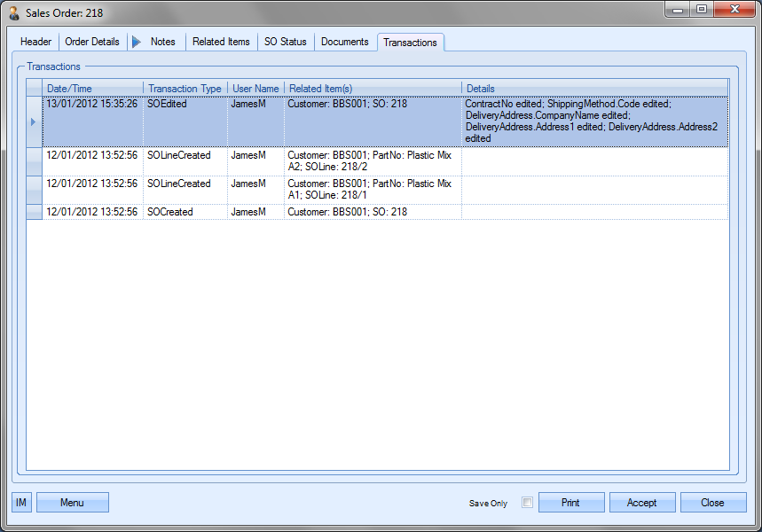Open the Header tab
The width and height of the screenshot is (762, 532).
36,42
